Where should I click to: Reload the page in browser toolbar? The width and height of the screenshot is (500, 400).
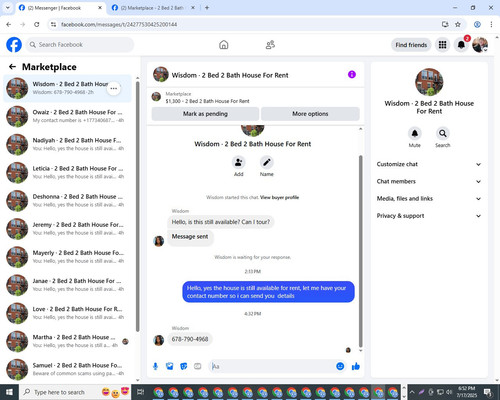coord(37,24)
